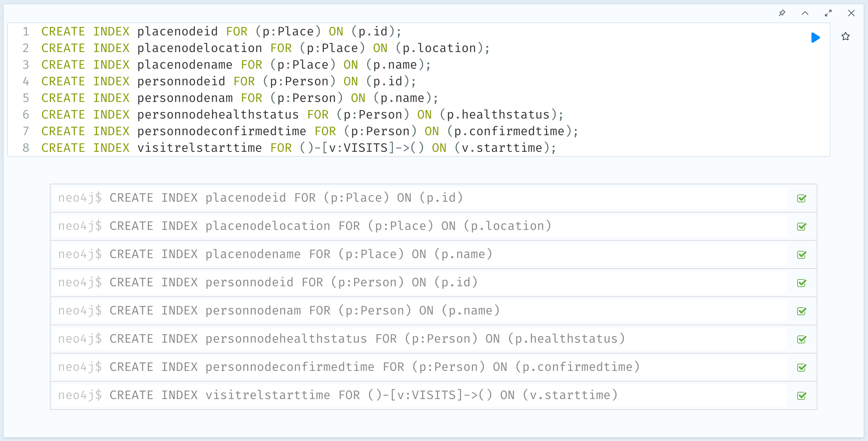This screenshot has height=441, width=868.
Task: Expand the frame to fullscreen
Action: pos(828,13)
